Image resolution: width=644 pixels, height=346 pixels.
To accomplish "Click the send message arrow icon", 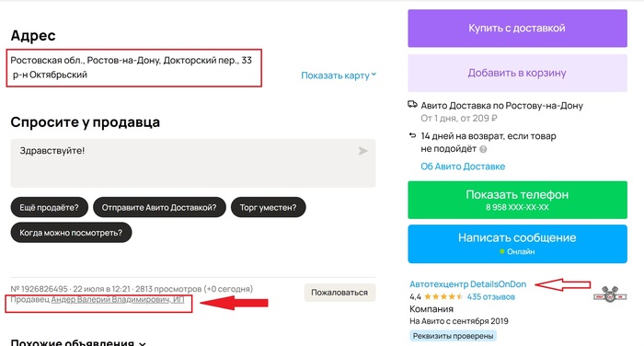I will 363,151.
